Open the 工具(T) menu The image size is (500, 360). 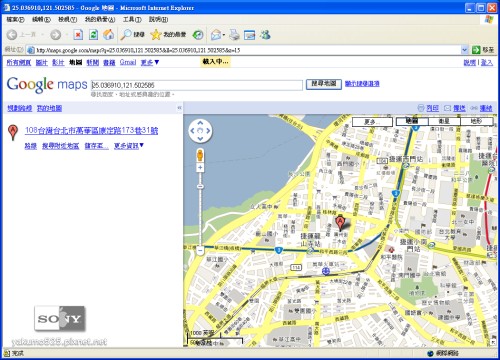point(132,19)
